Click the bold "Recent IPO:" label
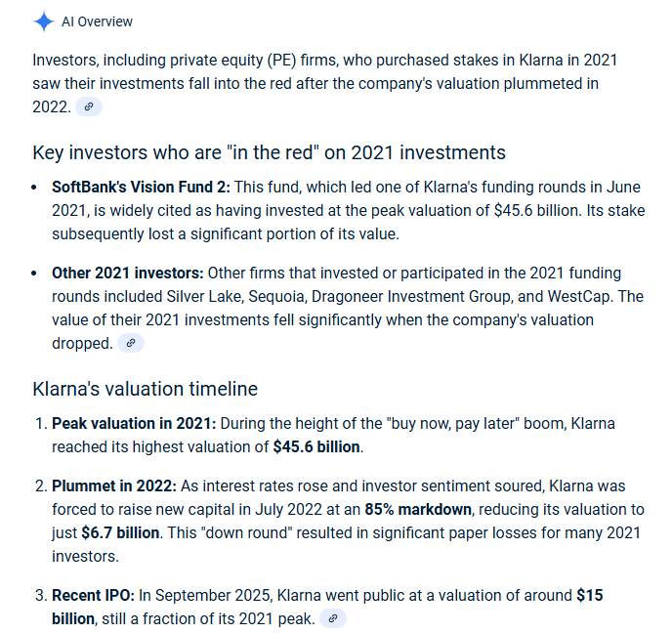The width and height of the screenshot is (672, 633). (x=93, y=595)
